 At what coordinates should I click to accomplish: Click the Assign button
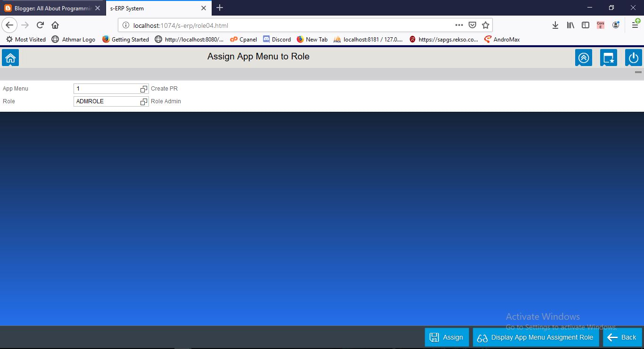click(447, 337)
